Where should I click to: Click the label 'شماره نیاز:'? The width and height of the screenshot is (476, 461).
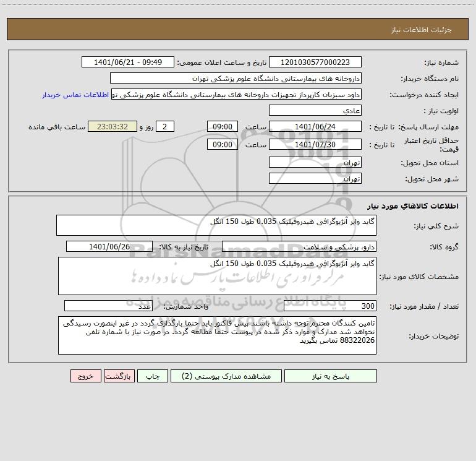(441, 63)
